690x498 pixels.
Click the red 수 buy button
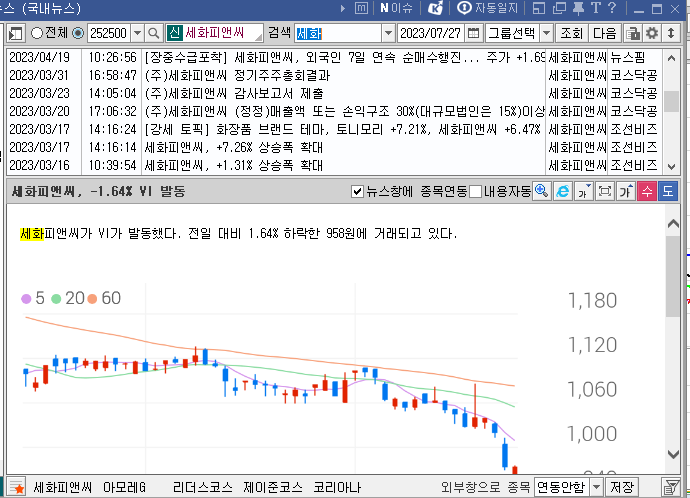click(647, 192)
